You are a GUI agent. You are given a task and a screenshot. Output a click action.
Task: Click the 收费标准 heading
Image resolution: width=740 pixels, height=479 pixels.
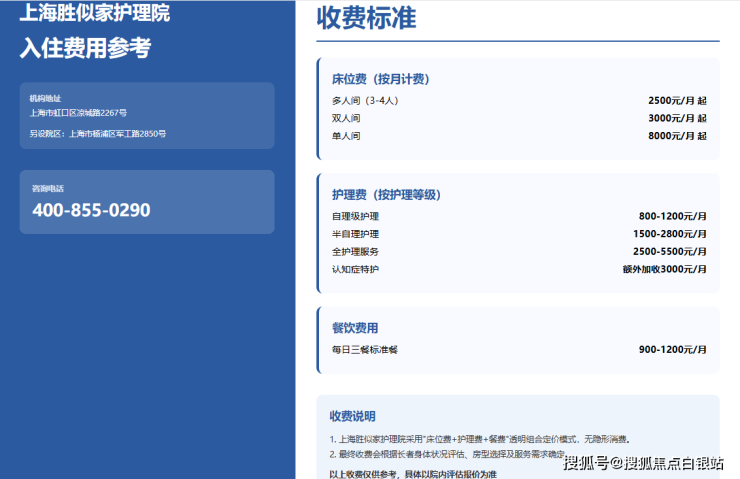click(366, 18)
